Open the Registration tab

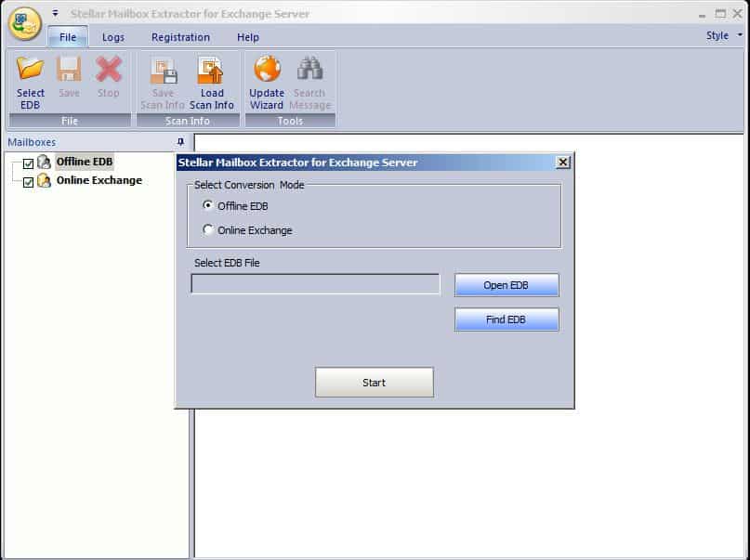pyautogui.click(x=181, y=37)
